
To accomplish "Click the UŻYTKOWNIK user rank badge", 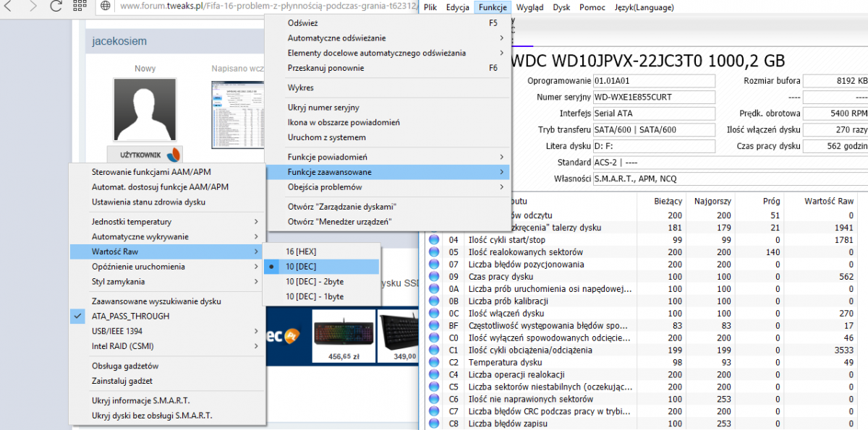I will point(145,155).
